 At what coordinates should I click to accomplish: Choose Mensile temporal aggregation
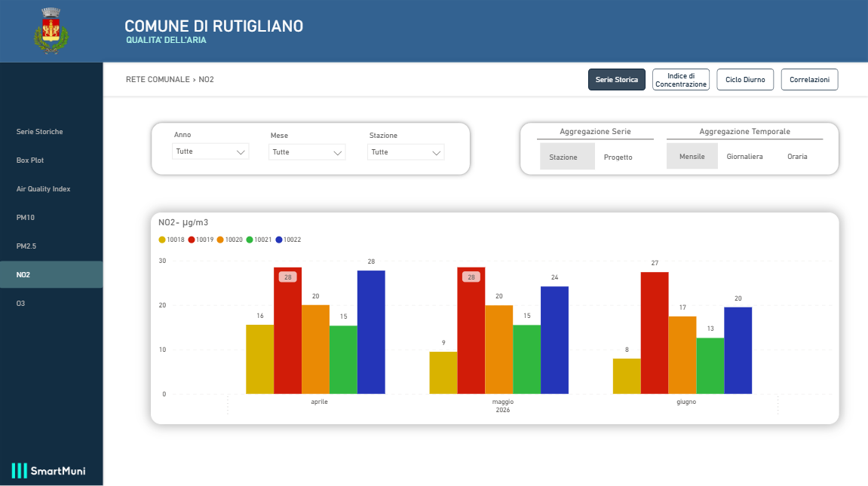point(692,156)
